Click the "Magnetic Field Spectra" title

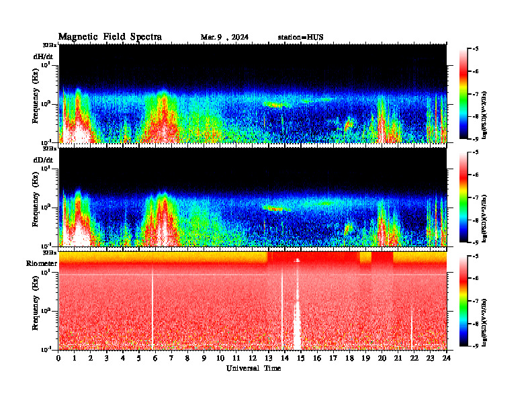110,37
